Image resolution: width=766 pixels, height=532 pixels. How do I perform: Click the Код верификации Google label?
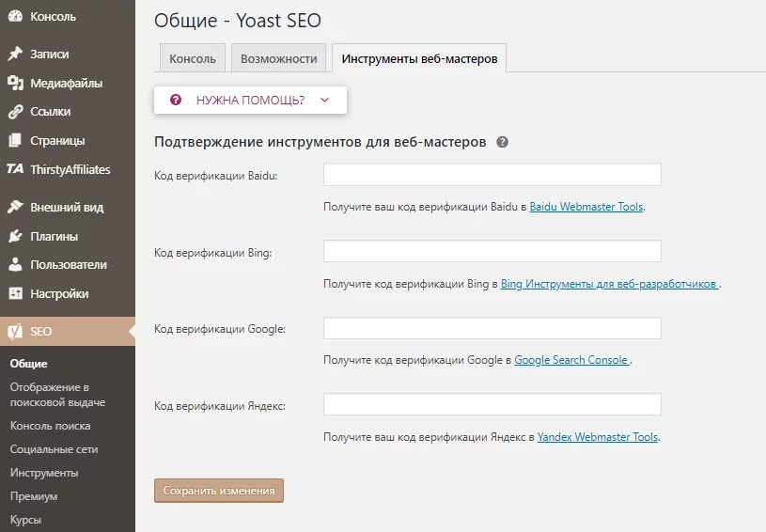pos(220,329)
